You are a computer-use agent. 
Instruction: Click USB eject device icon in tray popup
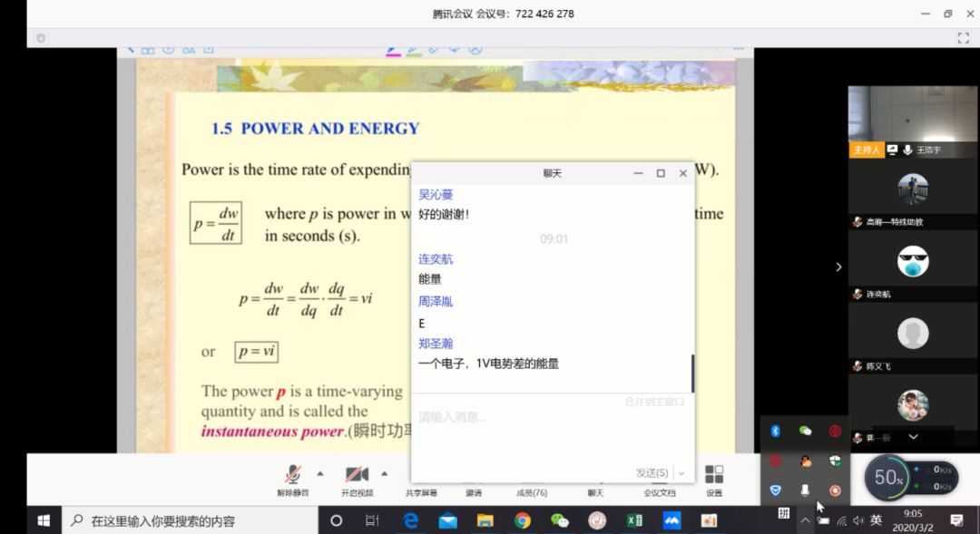coord(805,490)
